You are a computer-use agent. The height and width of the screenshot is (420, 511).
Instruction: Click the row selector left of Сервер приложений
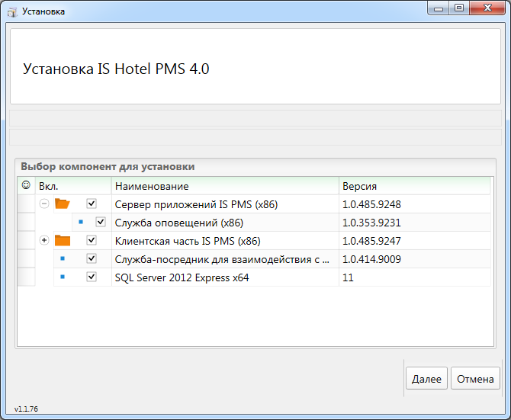26,204
